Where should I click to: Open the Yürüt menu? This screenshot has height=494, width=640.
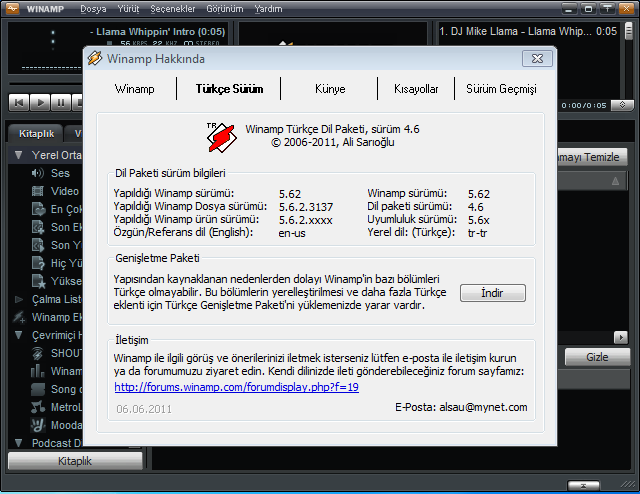(128, 9)
